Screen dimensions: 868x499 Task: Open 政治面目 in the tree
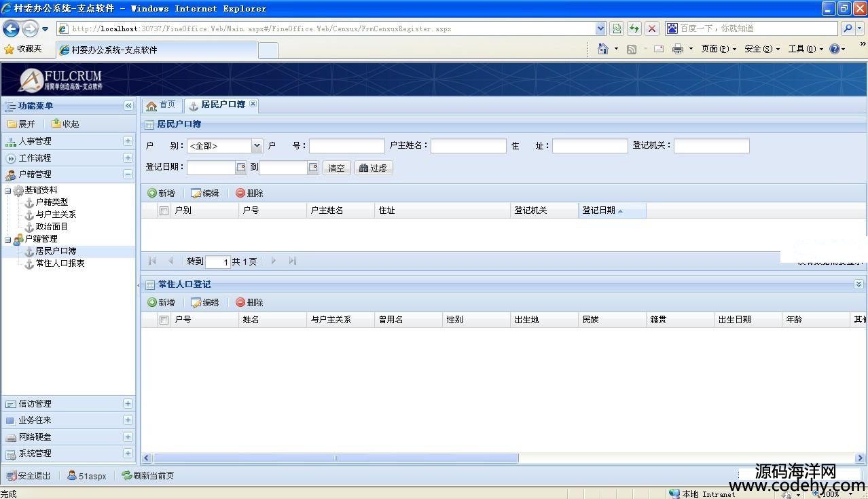[52, 227]
